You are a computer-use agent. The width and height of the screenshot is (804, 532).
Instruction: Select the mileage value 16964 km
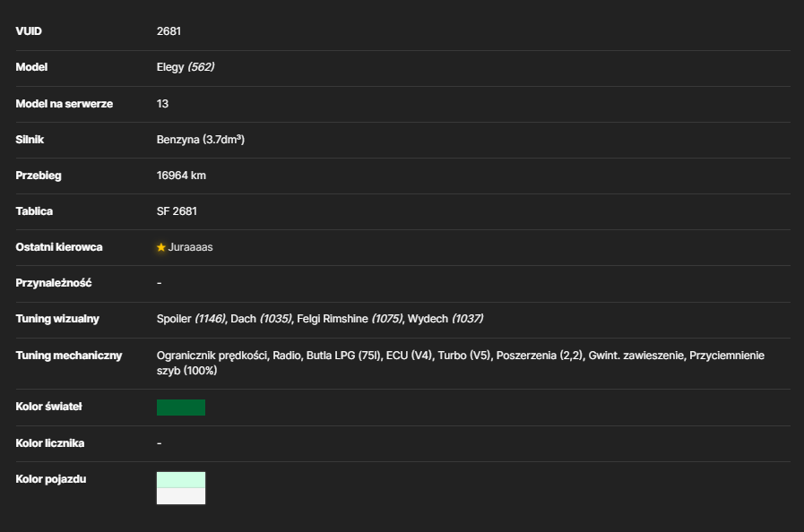[181, 176]
